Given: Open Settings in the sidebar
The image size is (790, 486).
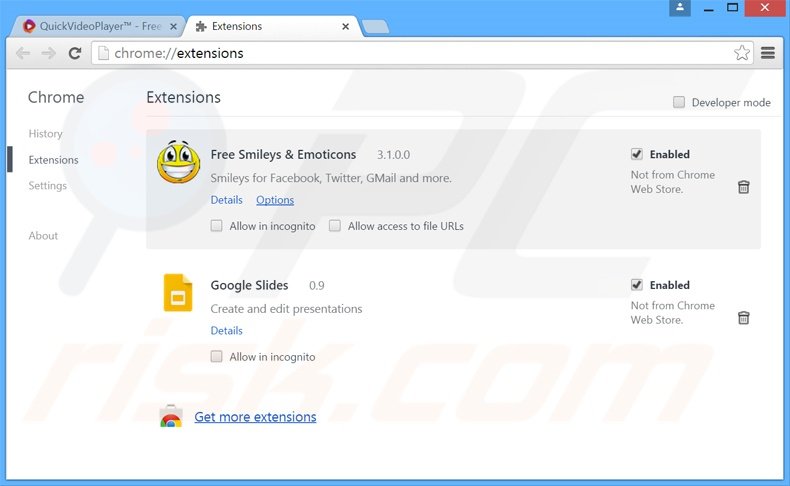Looking at the screenshot, I should click(47, 185).
